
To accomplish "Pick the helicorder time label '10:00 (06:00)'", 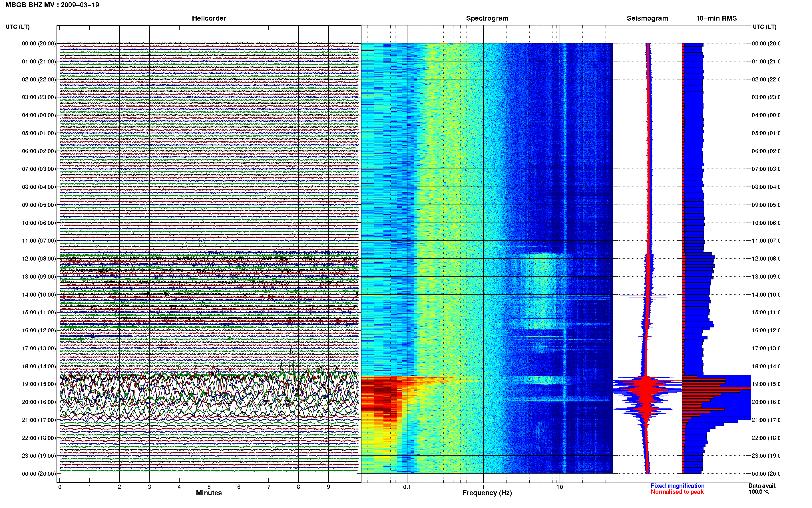I will (39, 223).
